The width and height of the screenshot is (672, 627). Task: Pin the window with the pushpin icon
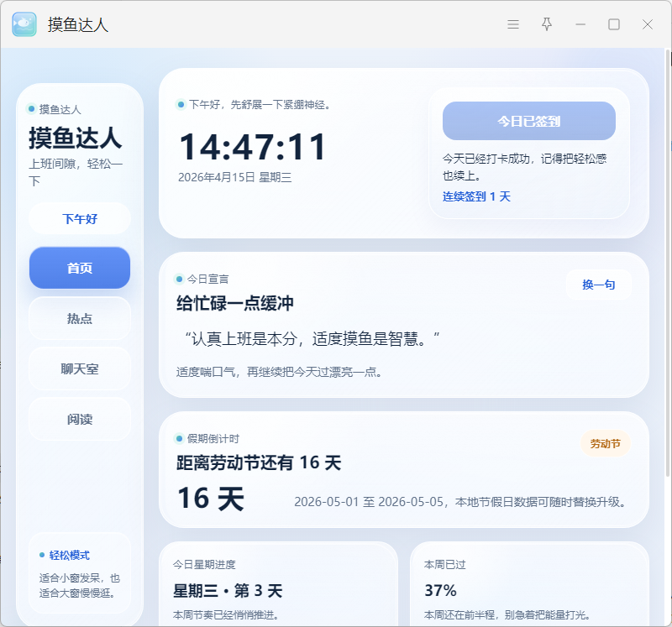(x=547, y=24)
